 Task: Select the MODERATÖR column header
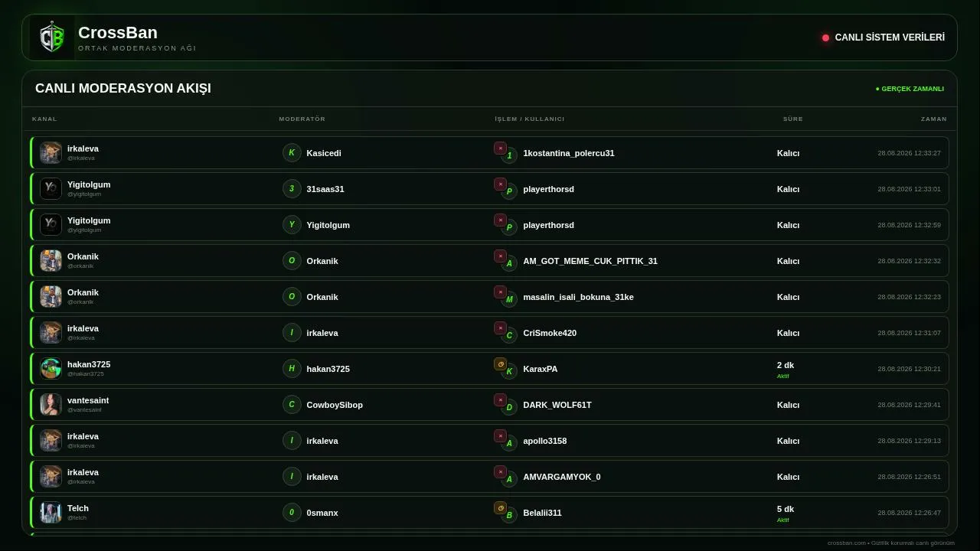pyautogui.click(x=302, y=119)
